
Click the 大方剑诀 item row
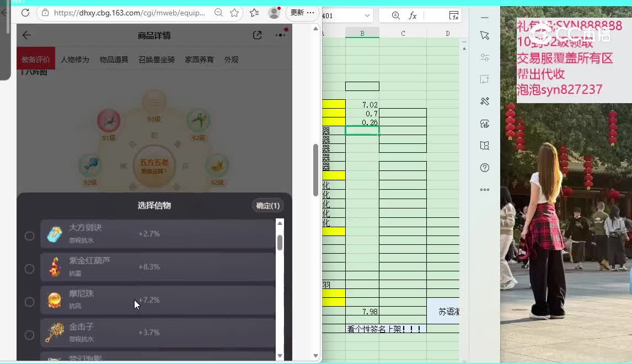tap(158, 234)
